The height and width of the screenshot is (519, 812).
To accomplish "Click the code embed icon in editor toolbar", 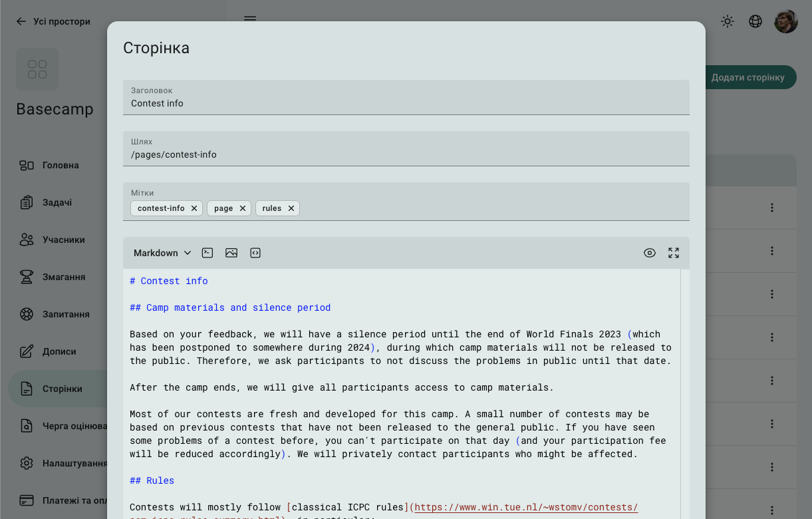I will tap(255, 253).
